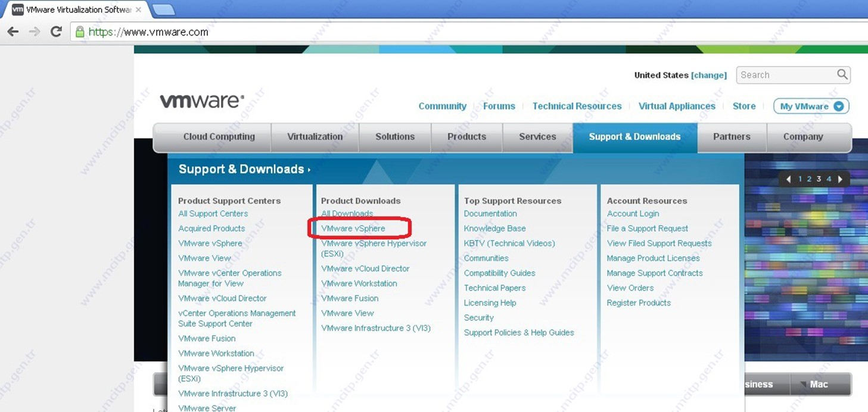Go to previous carousel slide arrow
Viewport: 868px width, 412px height.
tap(789, 179)
